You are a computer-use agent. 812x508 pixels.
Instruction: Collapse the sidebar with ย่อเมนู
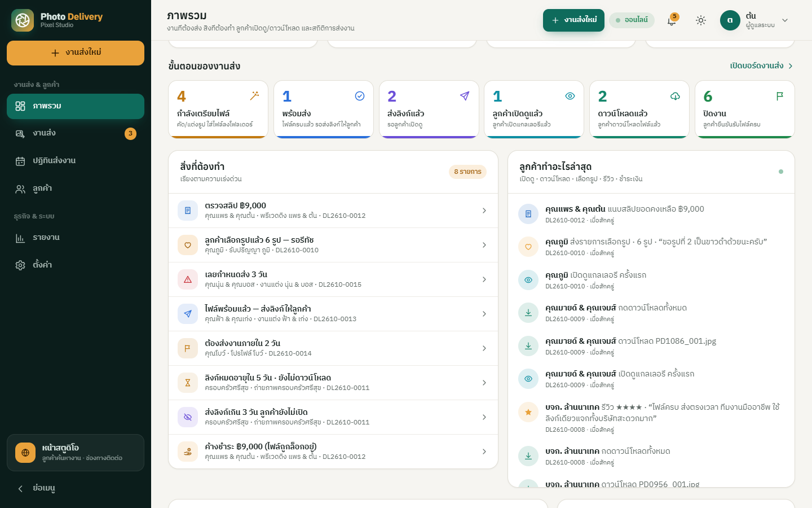(76, 488)
